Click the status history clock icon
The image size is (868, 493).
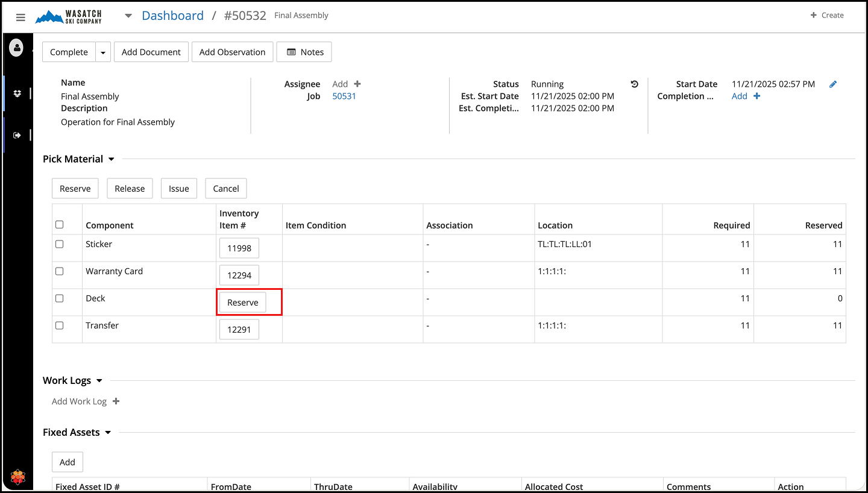point(634,84)
